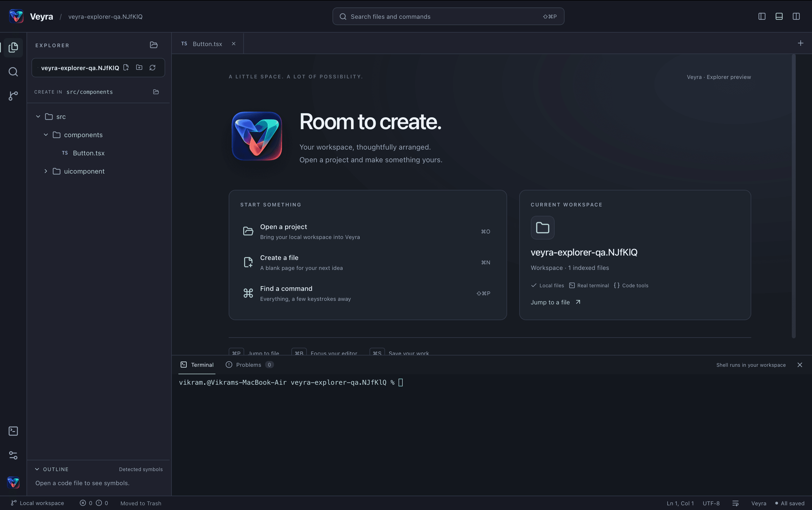
Task: Collapse the src folder
Action: tap(38, 116)
